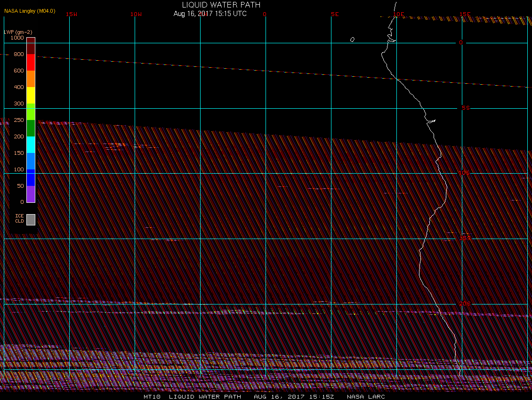
Task: Click the dark red 800–1000 legend color
Action: point(31,46)
